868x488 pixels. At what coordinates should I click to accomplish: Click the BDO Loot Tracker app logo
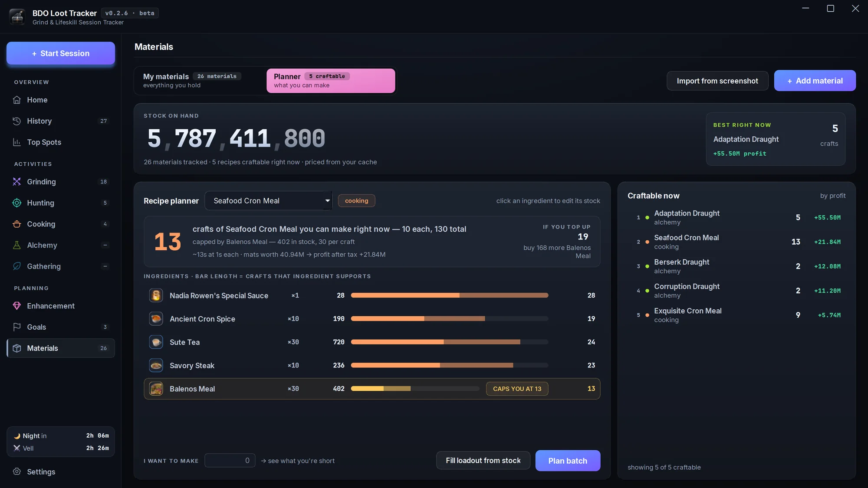tap(17, 17)
